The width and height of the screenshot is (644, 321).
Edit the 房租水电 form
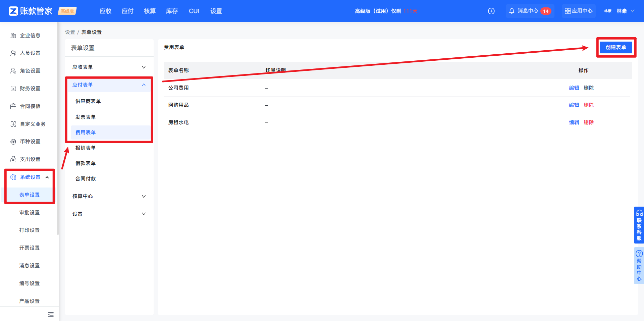click(x=574, y=122)
